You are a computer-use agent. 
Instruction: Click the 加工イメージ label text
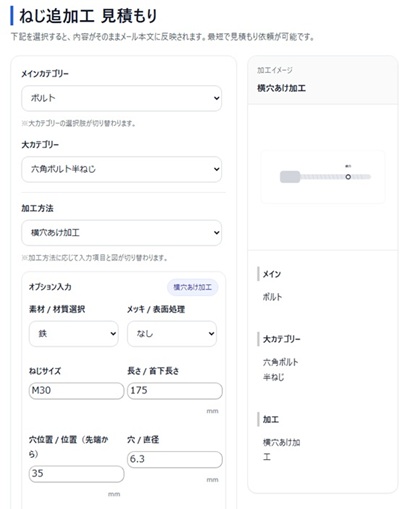(x=275, y=70)
